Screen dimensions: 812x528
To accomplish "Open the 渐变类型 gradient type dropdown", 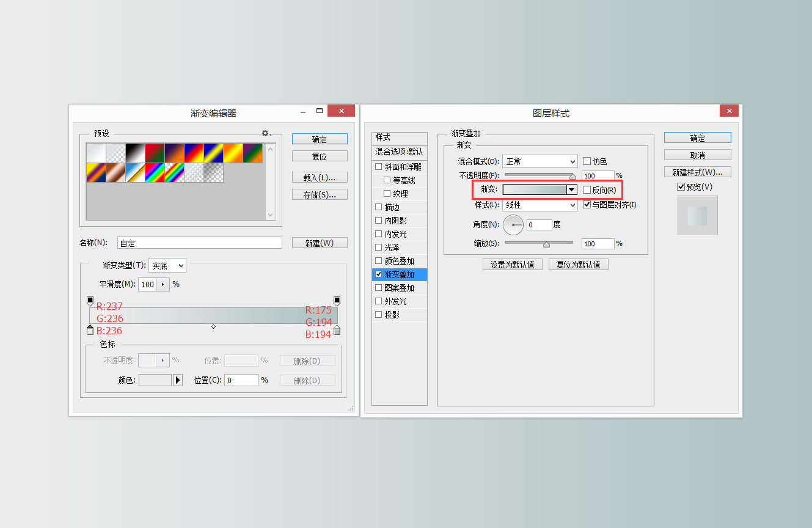I will [x=167, y=265].
